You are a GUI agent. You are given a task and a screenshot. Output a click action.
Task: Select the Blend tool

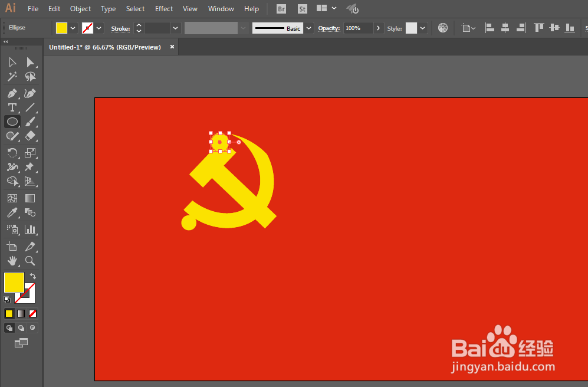pos(30,212)
